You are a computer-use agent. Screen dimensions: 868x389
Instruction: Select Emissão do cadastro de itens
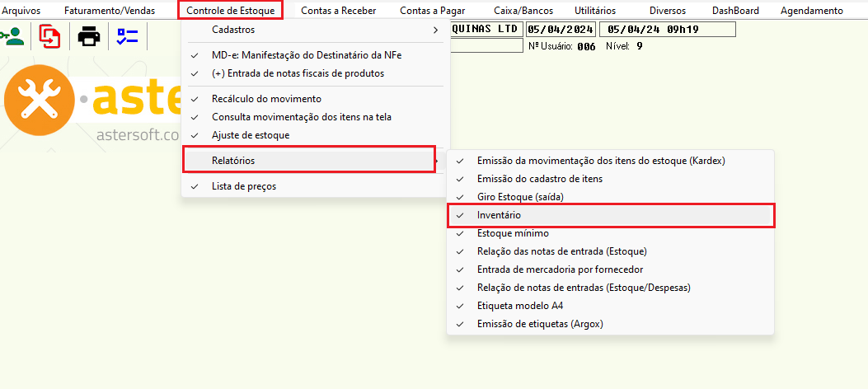click(x=611, y=180)
